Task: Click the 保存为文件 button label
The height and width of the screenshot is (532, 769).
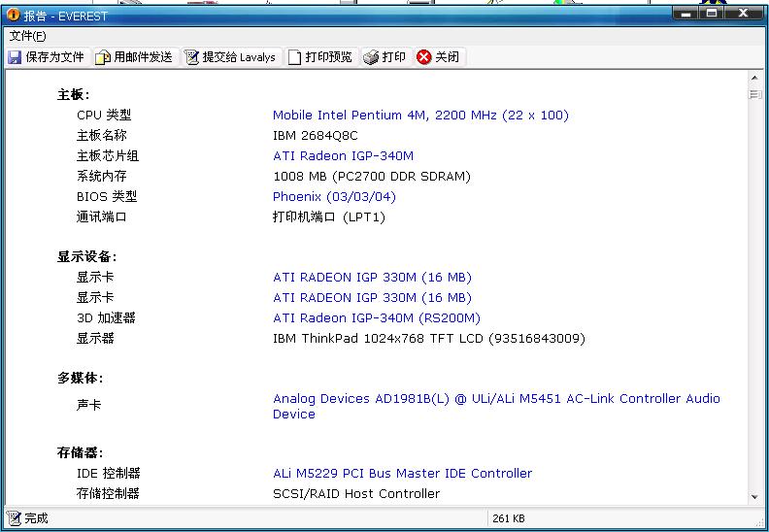Action: point(55,57)
